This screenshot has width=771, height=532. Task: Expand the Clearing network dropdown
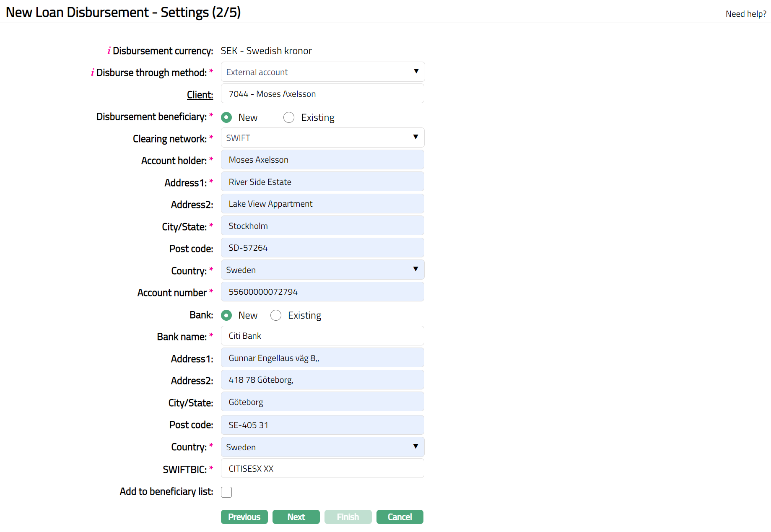click(322, 138)
